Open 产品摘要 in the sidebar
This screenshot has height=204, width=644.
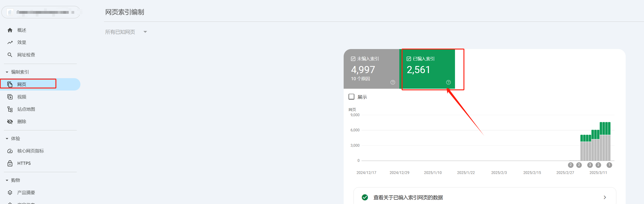pos(26,193)
